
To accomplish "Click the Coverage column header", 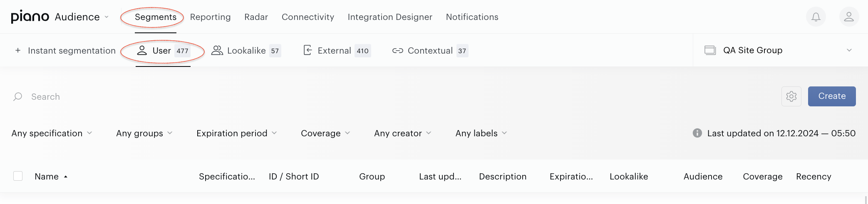I will coord(763,177).
